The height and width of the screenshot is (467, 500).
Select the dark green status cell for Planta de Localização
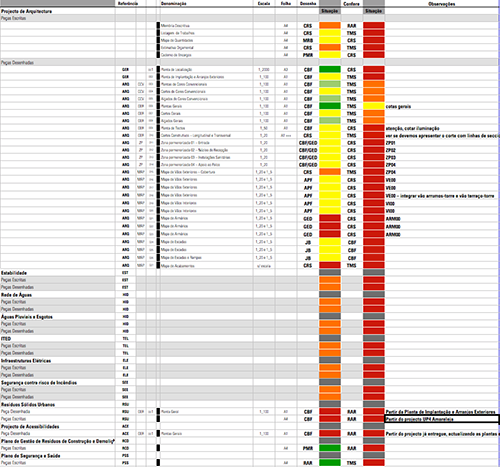click(330, 69)
